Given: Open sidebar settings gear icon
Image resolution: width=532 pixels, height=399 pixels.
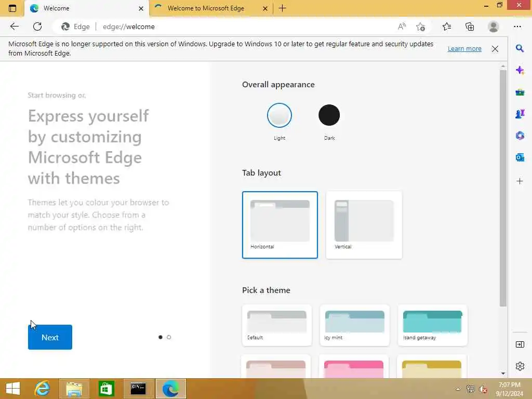Looking at the screenshot, I should 520,366.
